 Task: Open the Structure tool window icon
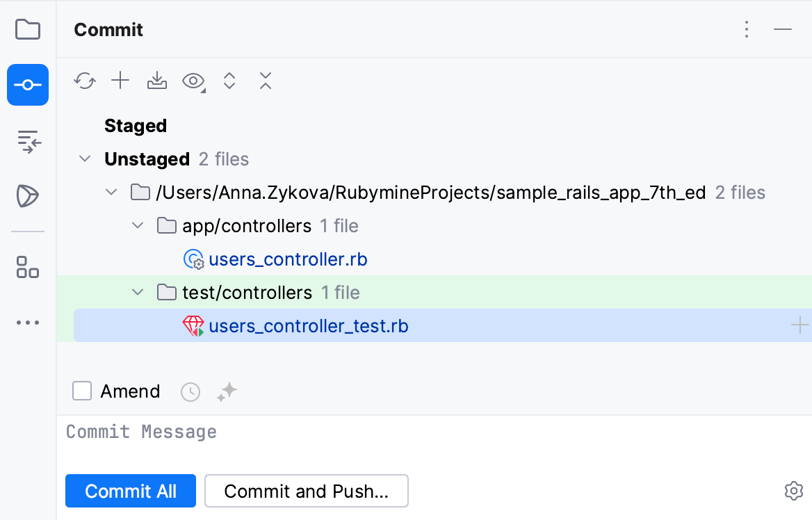pyautogui.click(x=28, y=267)
